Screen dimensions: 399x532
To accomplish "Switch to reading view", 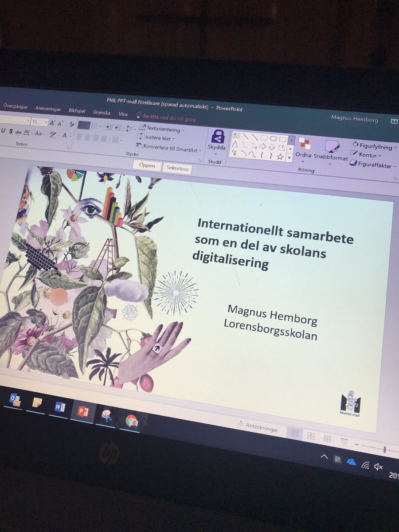I will click(327, 439).
